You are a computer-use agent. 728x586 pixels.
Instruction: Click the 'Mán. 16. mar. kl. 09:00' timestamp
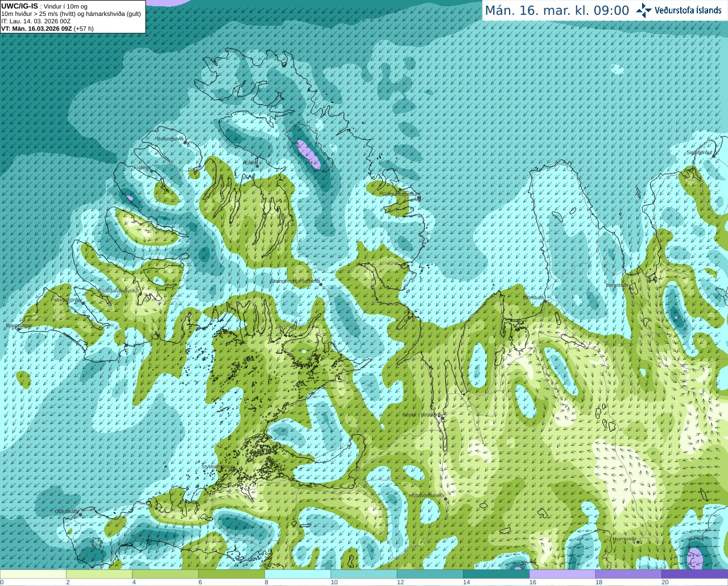pyautogui.click(x=557, y=11)
